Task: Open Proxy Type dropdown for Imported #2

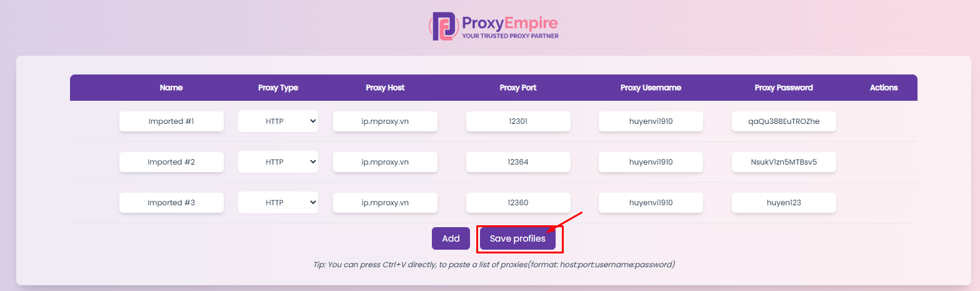Action: (x=278, y=162)
